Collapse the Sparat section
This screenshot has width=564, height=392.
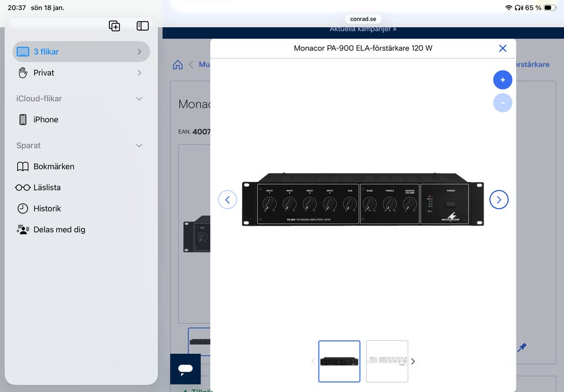(139, 146)
